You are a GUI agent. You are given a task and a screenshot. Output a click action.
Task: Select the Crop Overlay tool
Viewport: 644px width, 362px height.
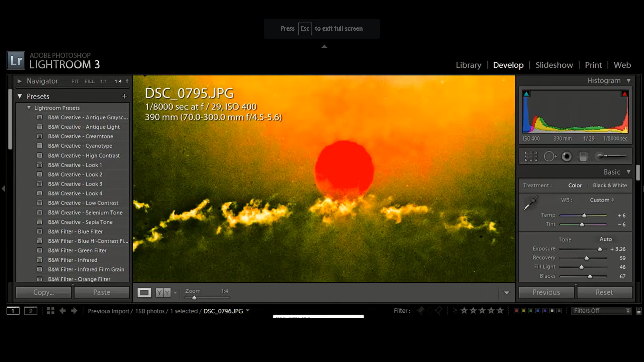pyautogui.click(x=531, y=156)
